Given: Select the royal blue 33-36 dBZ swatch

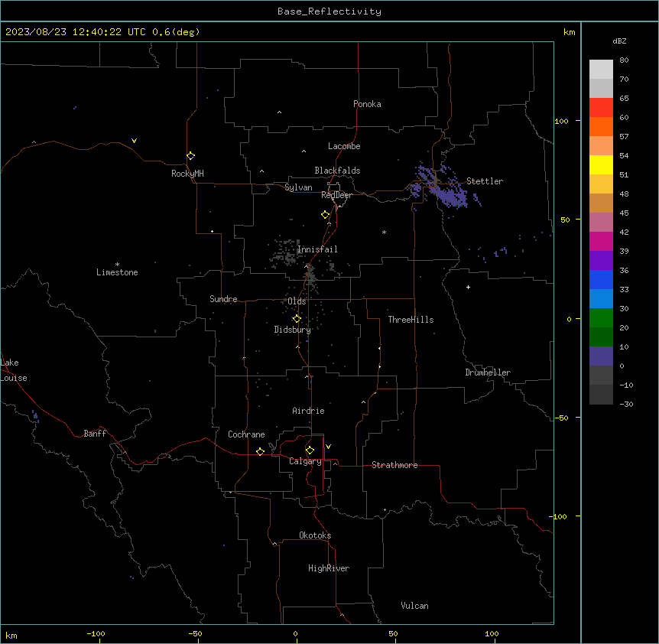Looking at the screenshot, I should click(601, 279).
